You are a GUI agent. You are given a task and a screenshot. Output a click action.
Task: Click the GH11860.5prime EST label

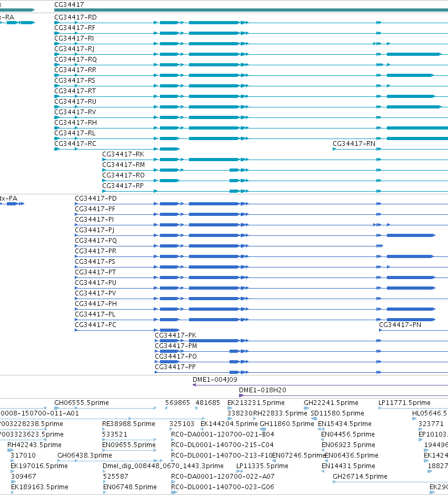pos(287,424)
